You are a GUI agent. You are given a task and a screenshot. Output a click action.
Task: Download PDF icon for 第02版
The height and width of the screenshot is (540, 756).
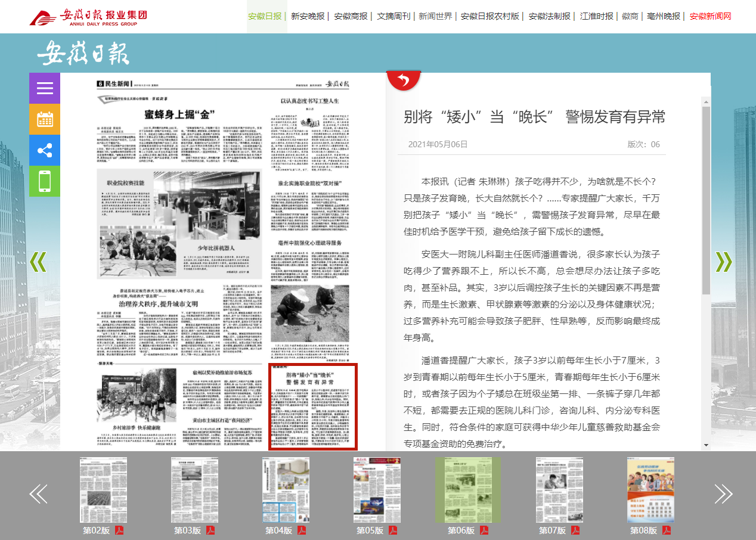(x=119, y=530)
